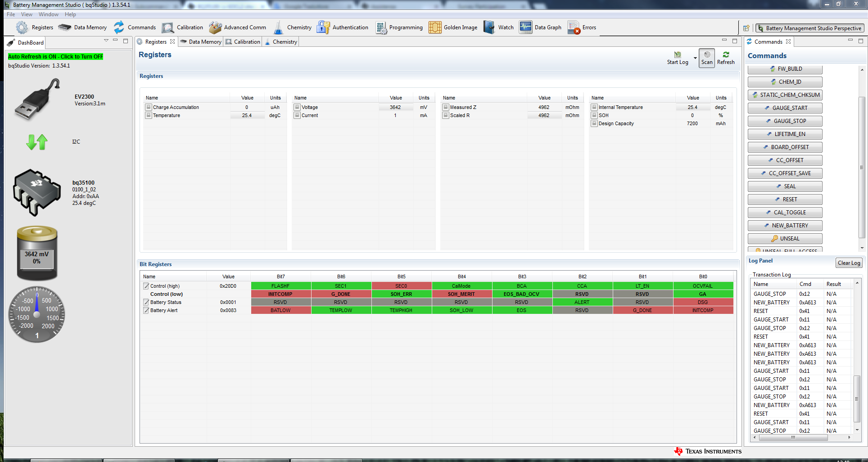The image size is (868, 462).
Task: Open the Programming tool
Action: (x=399, y=27)
